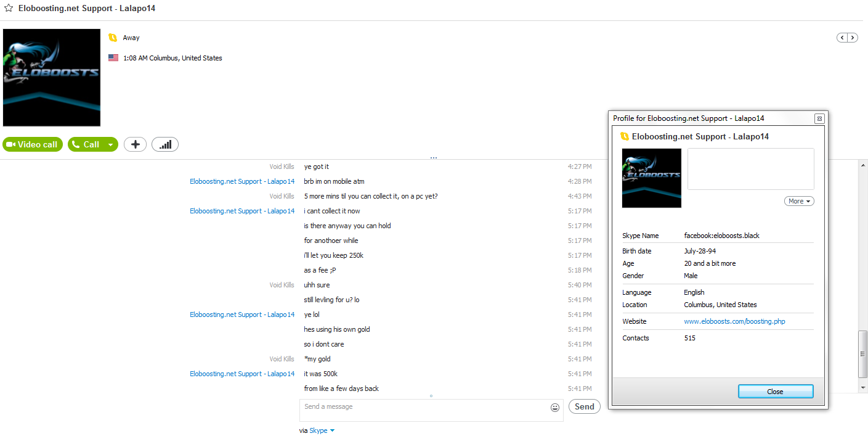Select the Skype Name facebook:eloboosts.black value
868x436 pixels.
pyautogui.click(x=721, y=236)
